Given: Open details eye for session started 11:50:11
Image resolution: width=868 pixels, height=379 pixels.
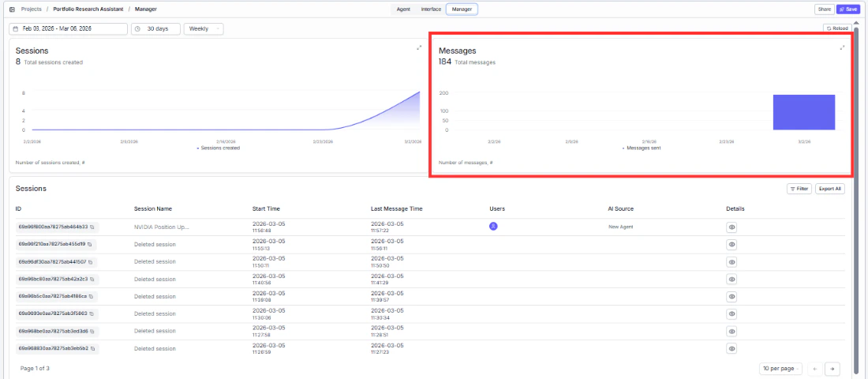Looking at the screenshot, I should (731, 261).
